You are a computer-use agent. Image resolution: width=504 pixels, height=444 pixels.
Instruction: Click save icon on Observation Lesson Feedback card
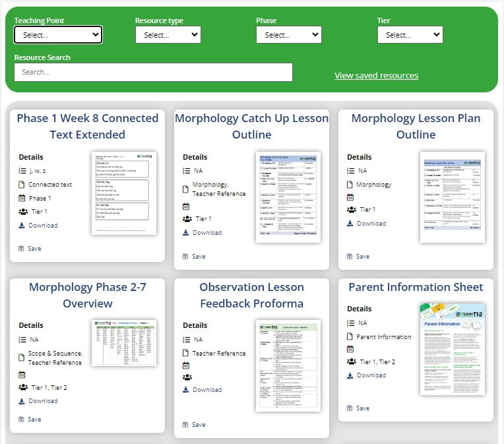tap(186, 425)
